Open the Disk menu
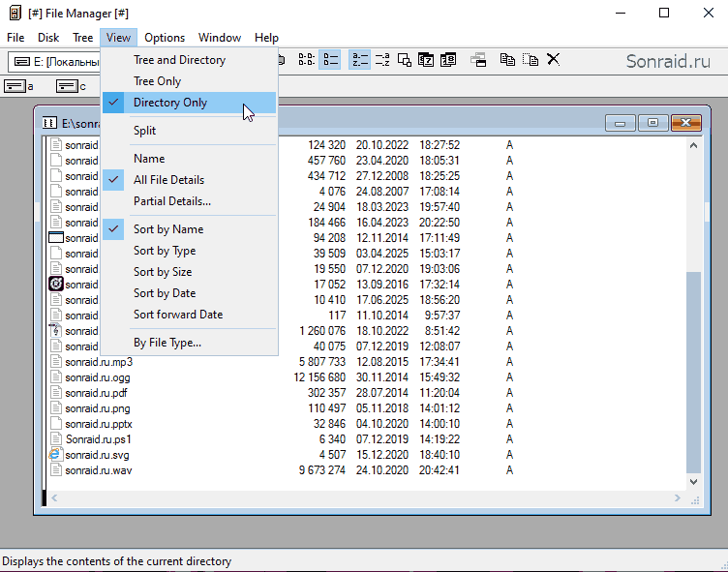The image size is (728, 572). click(x=48, y=38)
